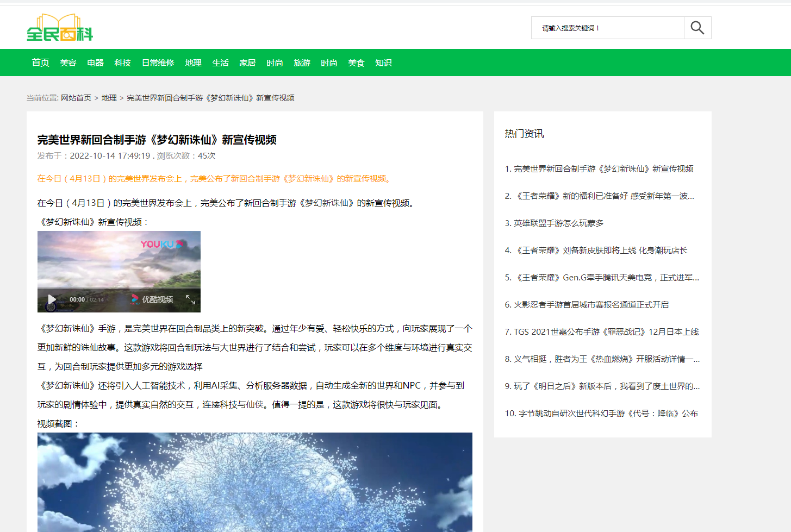Click the video progress bar
This screenshot has height=532, width=791.
[119, 288]
